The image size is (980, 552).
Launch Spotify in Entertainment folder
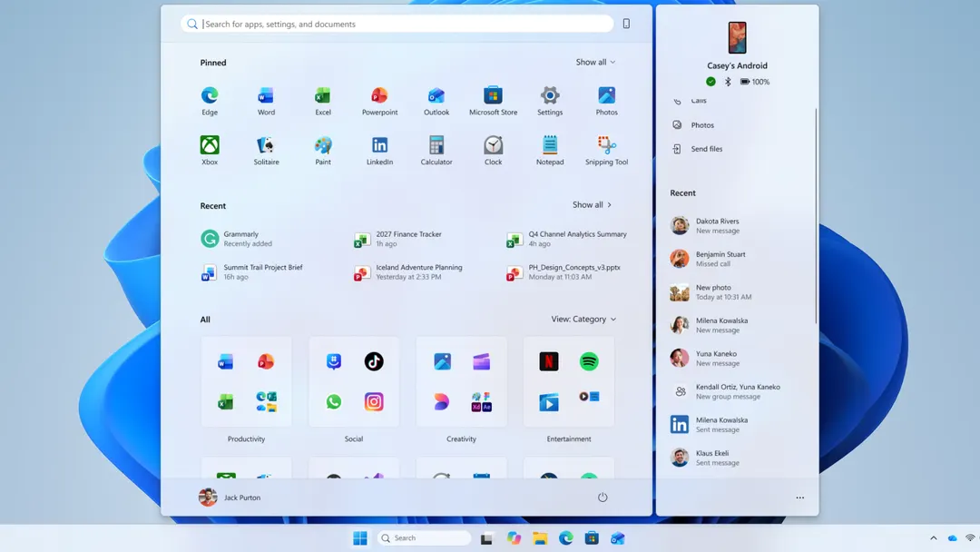click(x=589, y=361)
